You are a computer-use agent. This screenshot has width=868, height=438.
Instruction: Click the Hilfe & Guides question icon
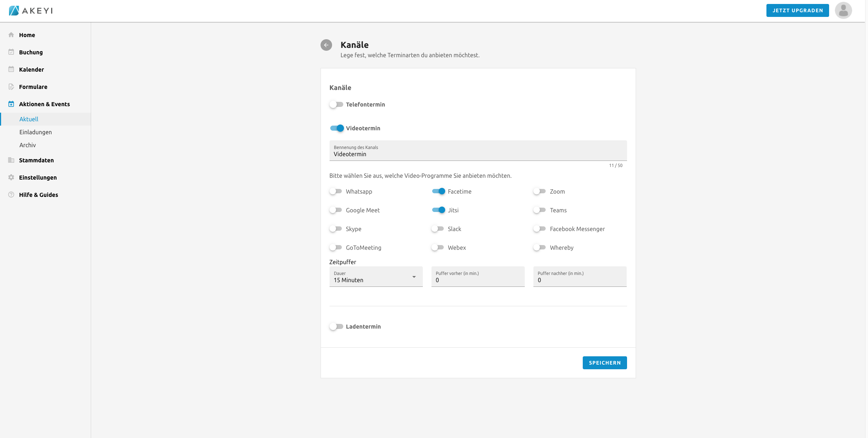coord(11,195)
